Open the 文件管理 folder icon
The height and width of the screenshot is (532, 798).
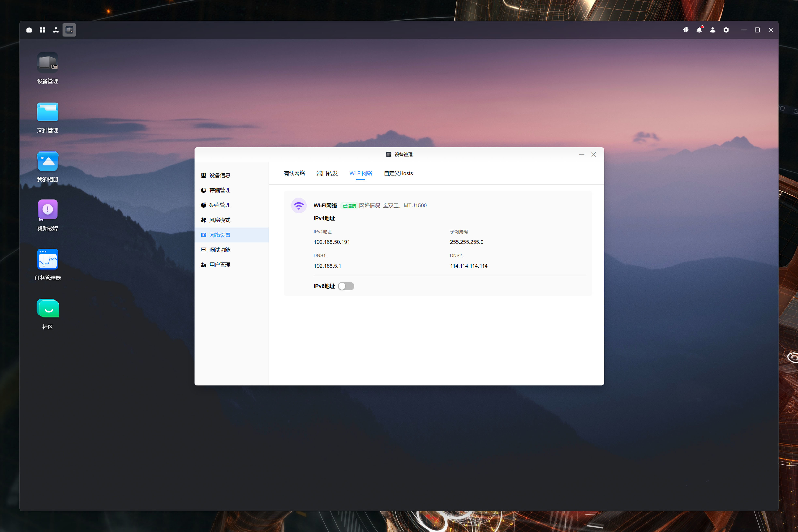47,112
